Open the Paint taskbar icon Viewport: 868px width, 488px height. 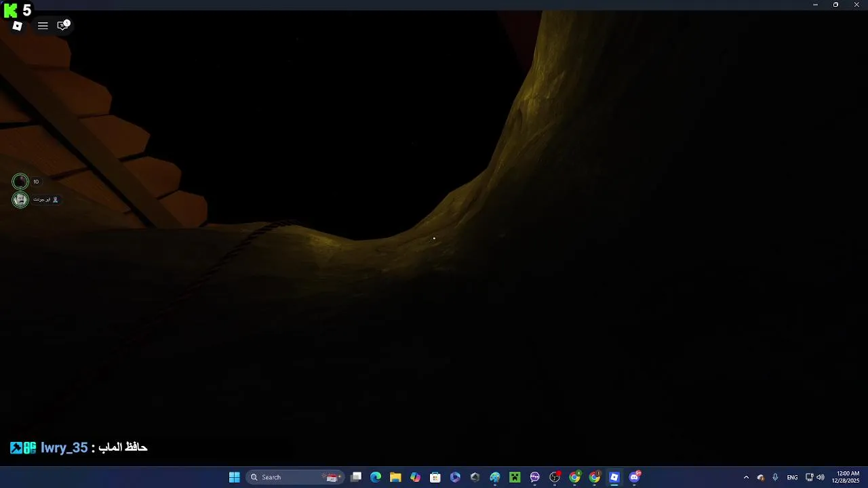point(495,477)
